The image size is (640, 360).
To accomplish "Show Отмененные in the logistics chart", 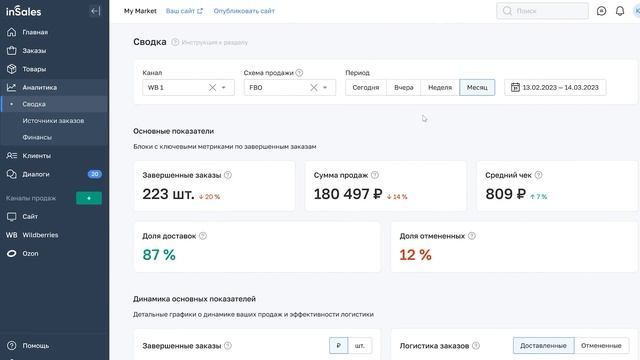I will click(601, 346).
